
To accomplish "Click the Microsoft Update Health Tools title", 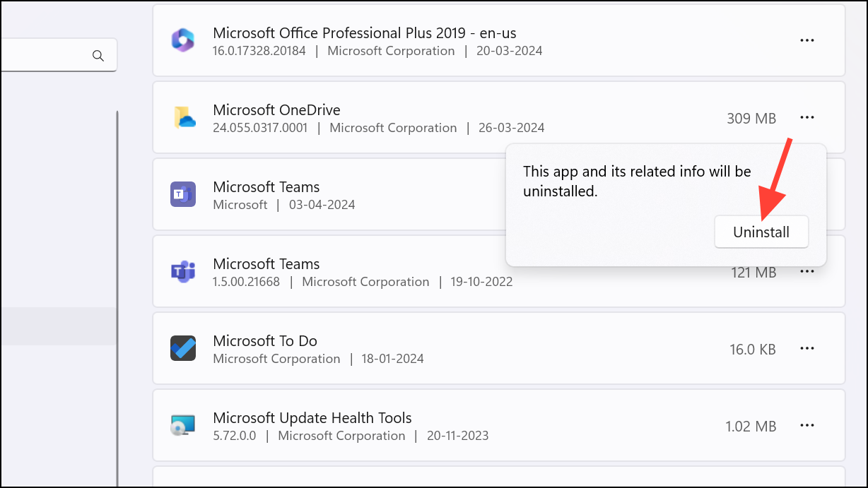I will [x=312, y=418].
